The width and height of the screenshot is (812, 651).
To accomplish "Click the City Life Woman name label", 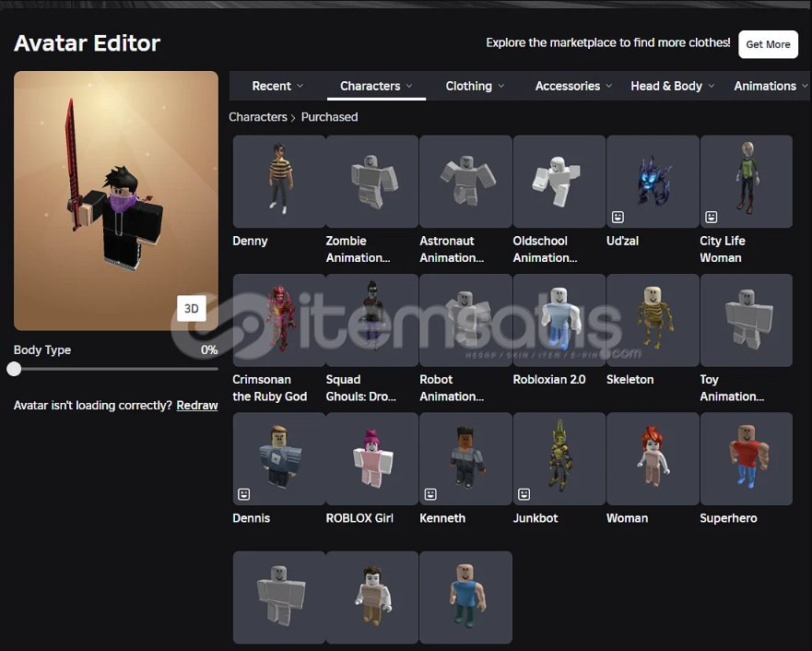I will [x=723, y=249].
